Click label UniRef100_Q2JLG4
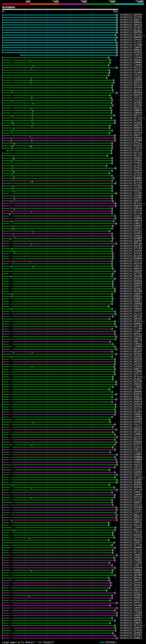The width and height of the screenshot is (146, 644). [131, 213]
